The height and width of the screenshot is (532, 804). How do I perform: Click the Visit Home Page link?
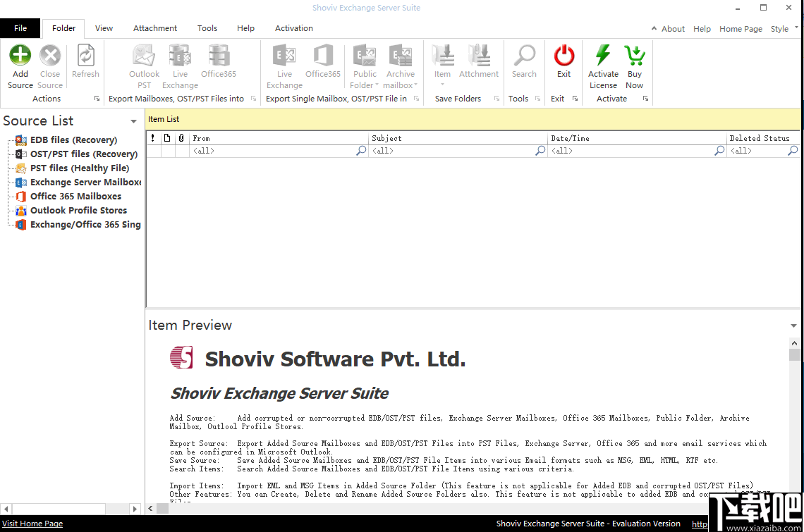click(32, 524)
